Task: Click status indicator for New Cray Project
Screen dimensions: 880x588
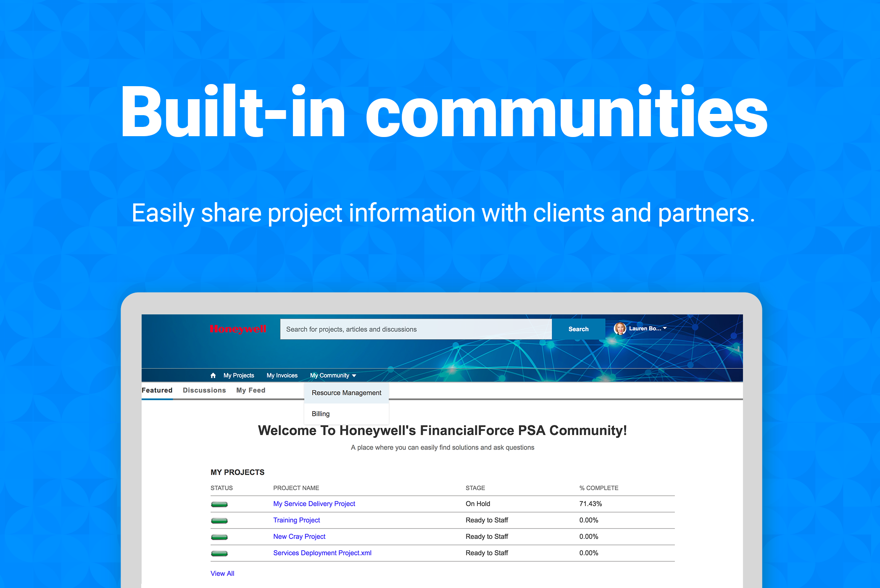Action: click(x=219, y=537)
